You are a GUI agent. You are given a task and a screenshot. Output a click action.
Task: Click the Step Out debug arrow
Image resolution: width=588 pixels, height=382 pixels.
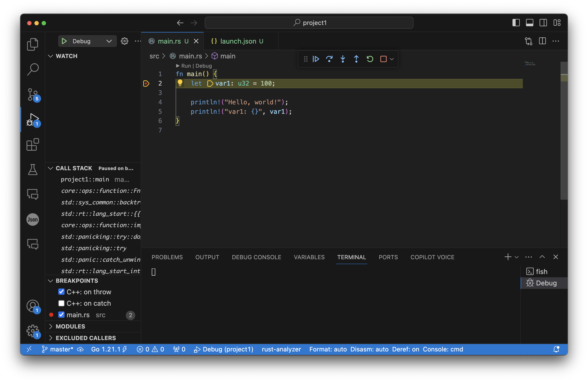click(356, 59)
